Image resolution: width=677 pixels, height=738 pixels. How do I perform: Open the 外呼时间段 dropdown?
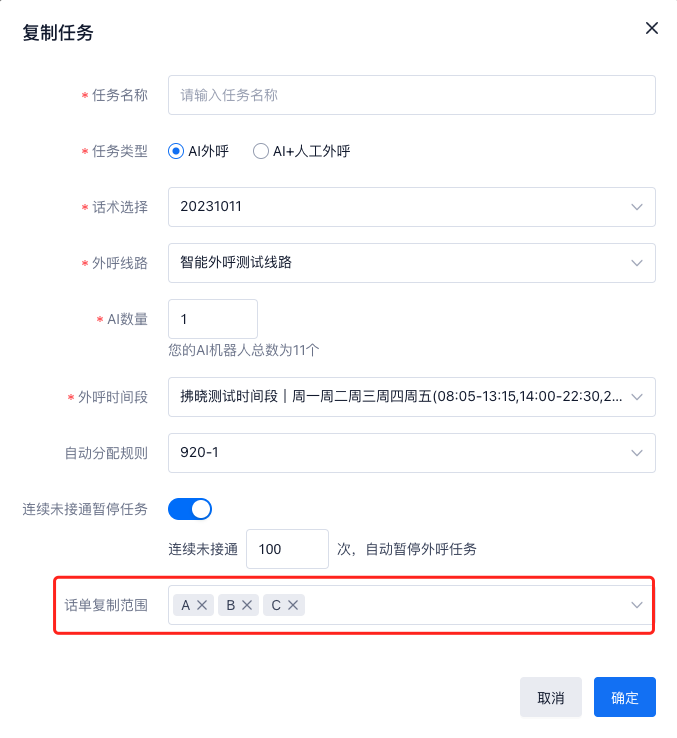pyautogui.click(x=636, y=397)
